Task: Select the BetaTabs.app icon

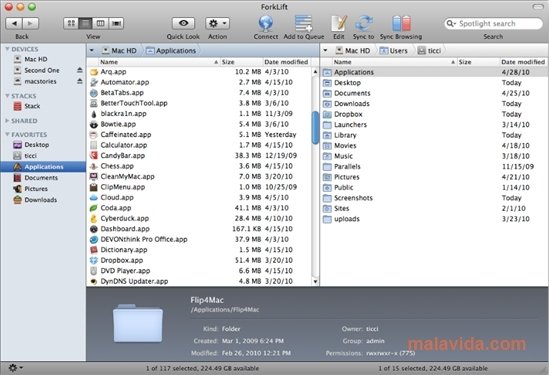Action: pos(93,93)
